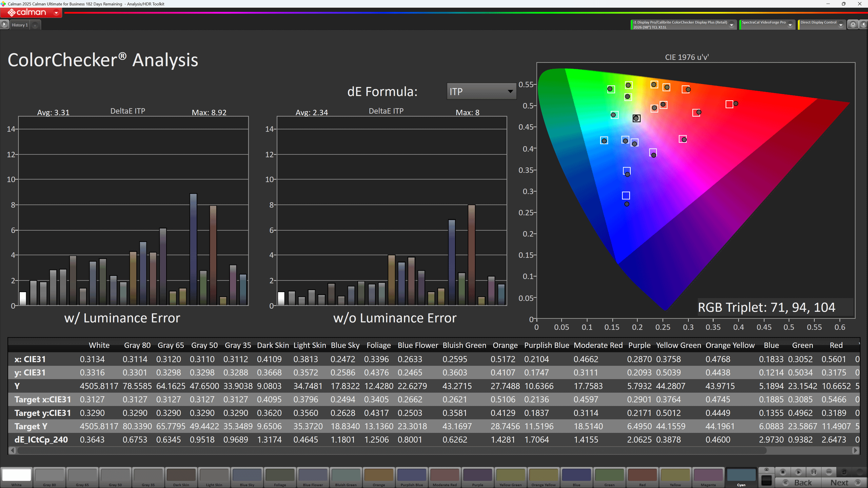Viewport: 868px width, 488px height.
Task: Expand the i1 Display Pro meter dropdown
Action: 731,25
